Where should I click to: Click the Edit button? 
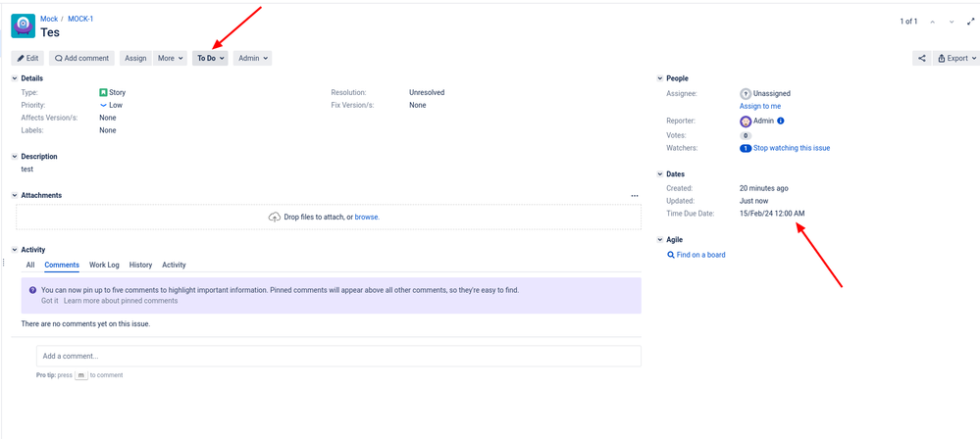pyautogui.click(x=27, y=58)
